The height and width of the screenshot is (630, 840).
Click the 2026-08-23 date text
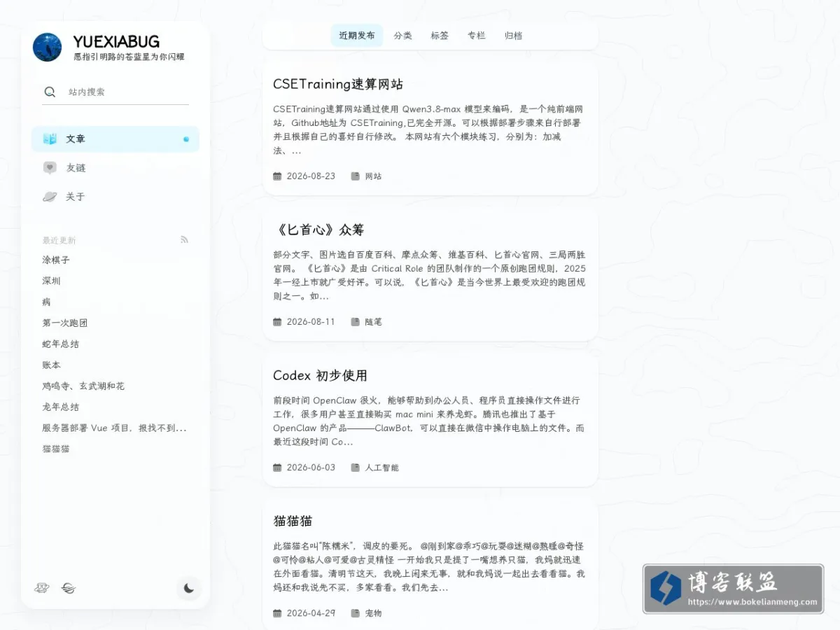point(311,176)
